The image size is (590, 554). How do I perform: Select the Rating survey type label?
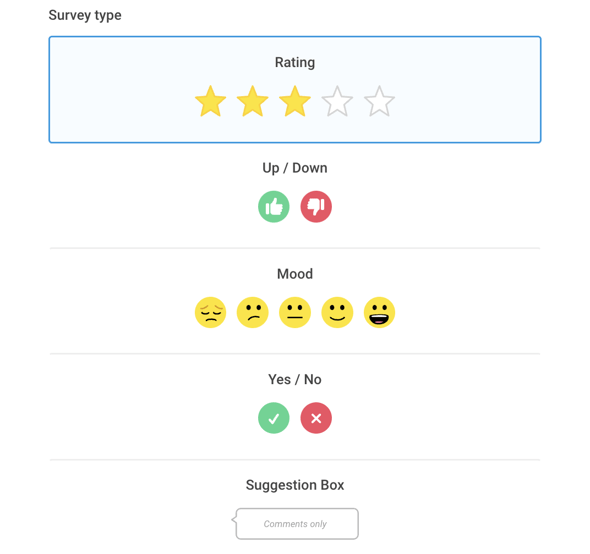(x=295, y=62)
